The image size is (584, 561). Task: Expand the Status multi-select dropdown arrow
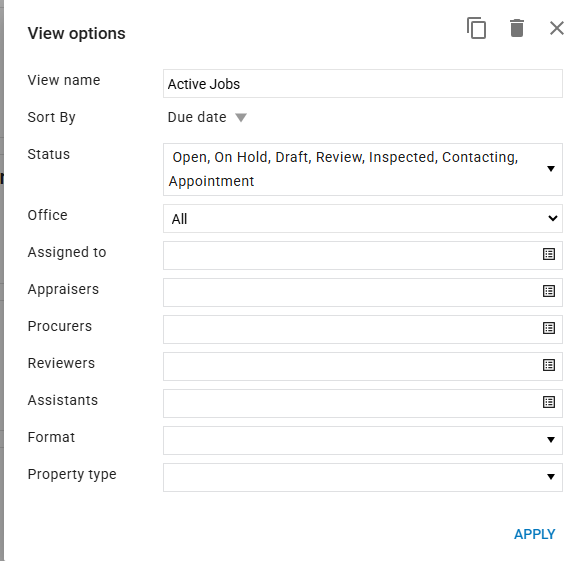(551, 169)
